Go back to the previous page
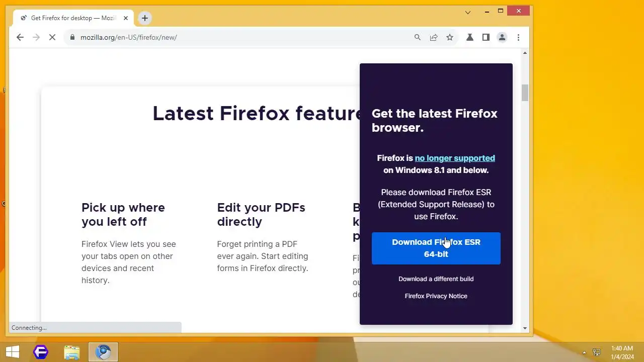This screenshot has width=644, height=362. (20, 37)
